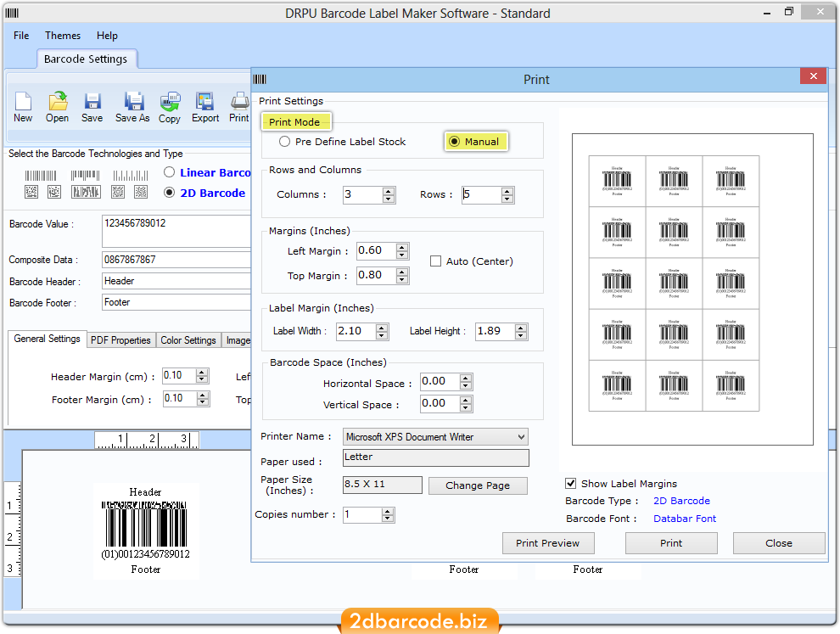Click the Print button in Print dialog
The width and height of the screenshot is (840, 634).
coord(671,543)
